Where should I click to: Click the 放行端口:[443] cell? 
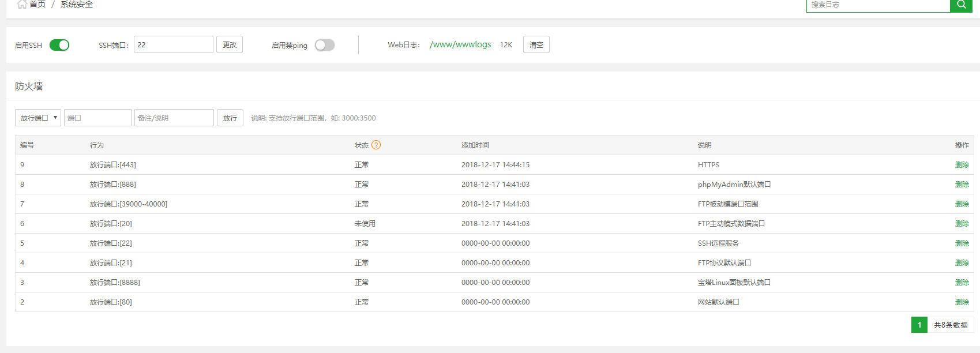coord(113,164)
